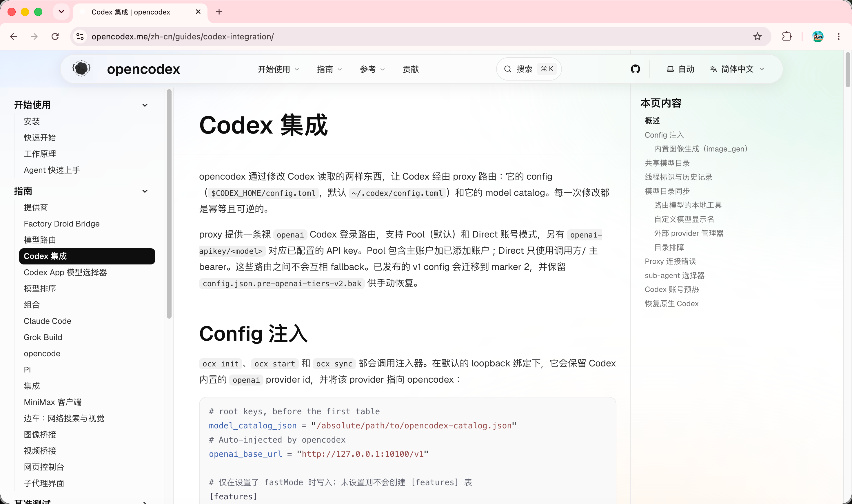Jump to 模型目录同步 in page contents
The width and height of the screenshot is (852, 504).
pyautogui.click(x=667, y=191)
